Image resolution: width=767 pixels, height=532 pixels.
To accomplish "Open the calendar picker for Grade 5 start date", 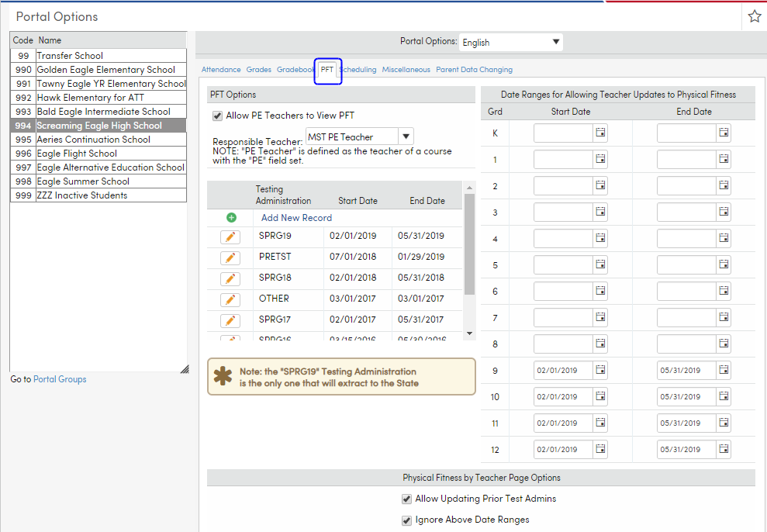I will tap(600, 264).
